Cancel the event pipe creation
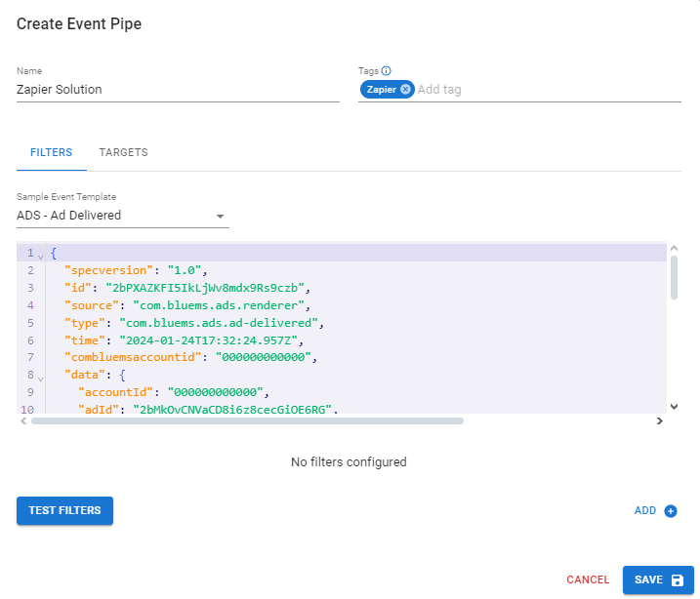700x599 pixels. pos(588,579)
